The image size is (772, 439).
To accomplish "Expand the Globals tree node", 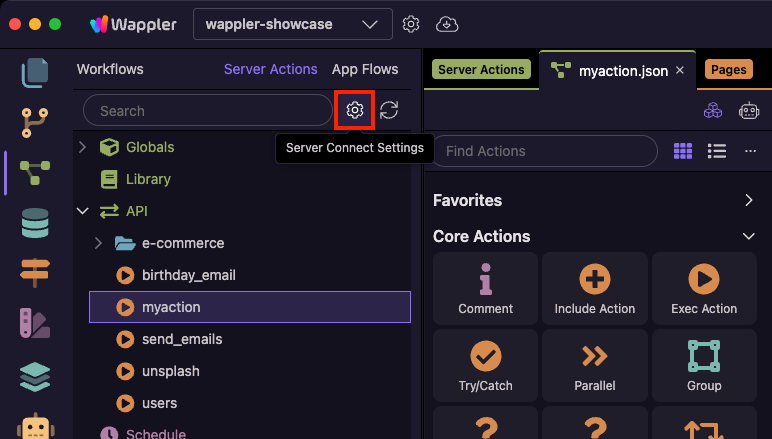I will click(83, 147).
